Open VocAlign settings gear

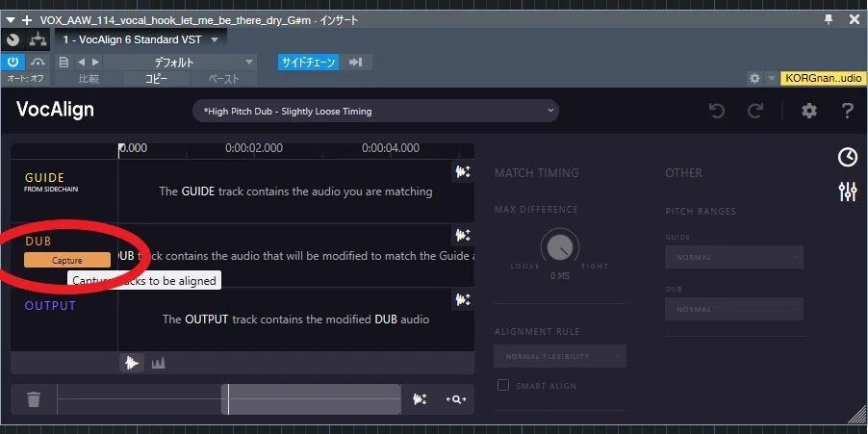point(809,112)
